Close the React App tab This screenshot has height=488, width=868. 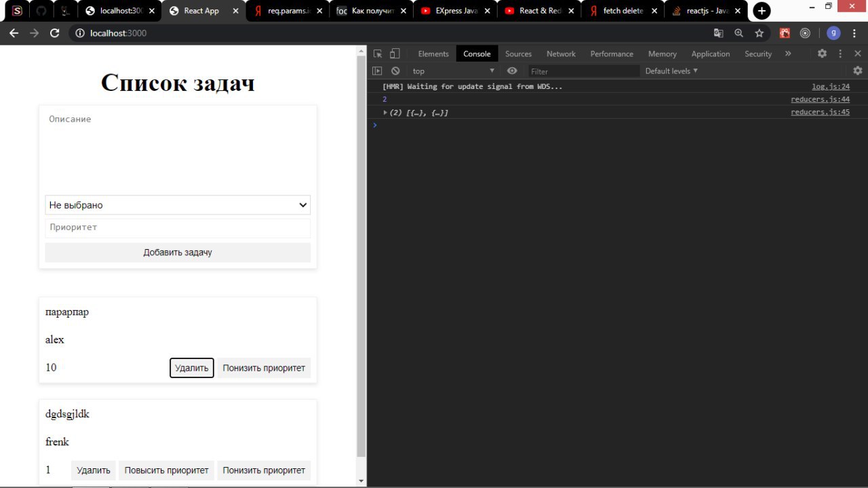[x=235, y=11]
